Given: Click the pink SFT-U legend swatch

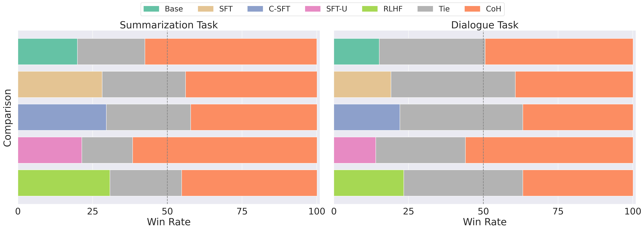Looking at the screenshot, I should point(312,9).
